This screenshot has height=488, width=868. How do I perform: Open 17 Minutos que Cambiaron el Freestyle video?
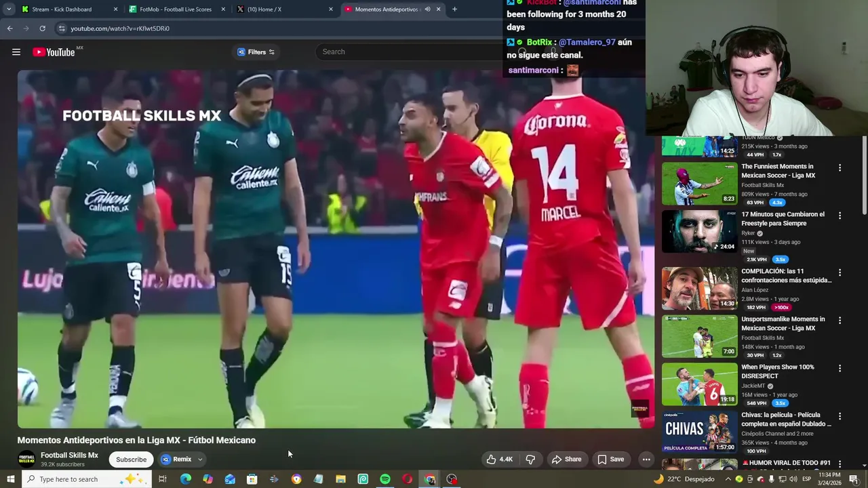(783, 219)
